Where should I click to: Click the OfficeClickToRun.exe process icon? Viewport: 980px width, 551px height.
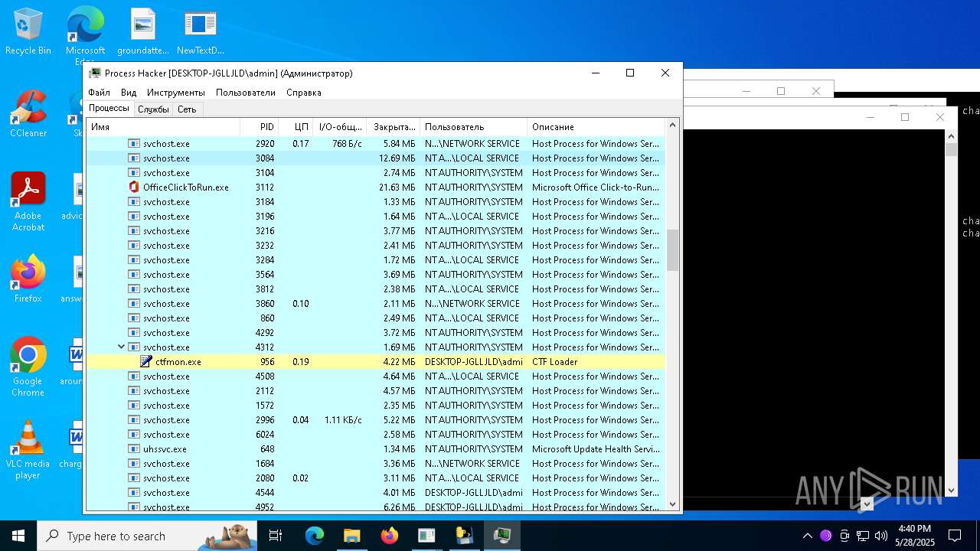(x=134, y=187)
